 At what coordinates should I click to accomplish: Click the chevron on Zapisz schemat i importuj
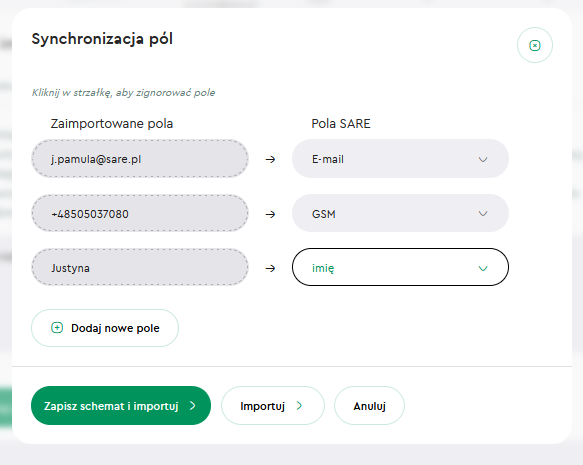pos(192,406)
